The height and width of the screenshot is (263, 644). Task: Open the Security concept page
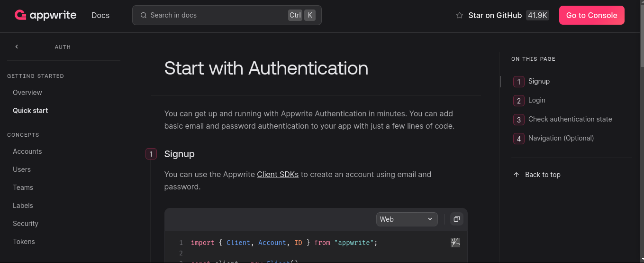click(26, 224)
